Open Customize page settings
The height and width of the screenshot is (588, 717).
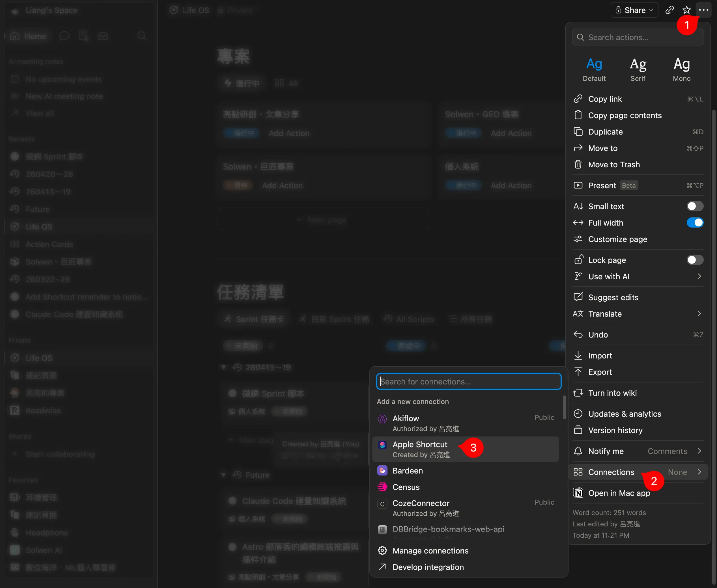638,239
